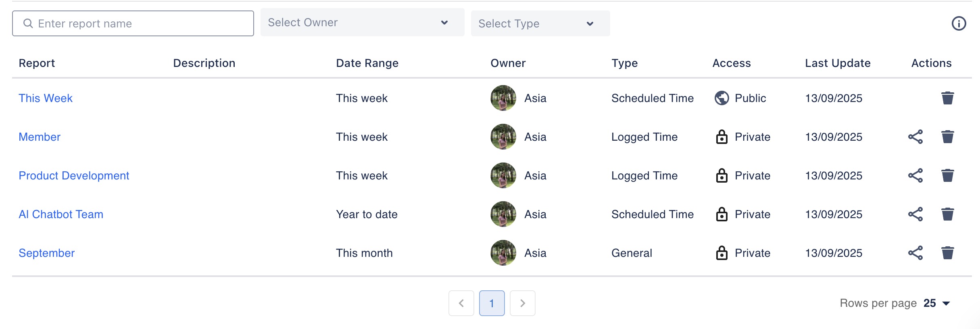Share the September report

tap(915, 253)
